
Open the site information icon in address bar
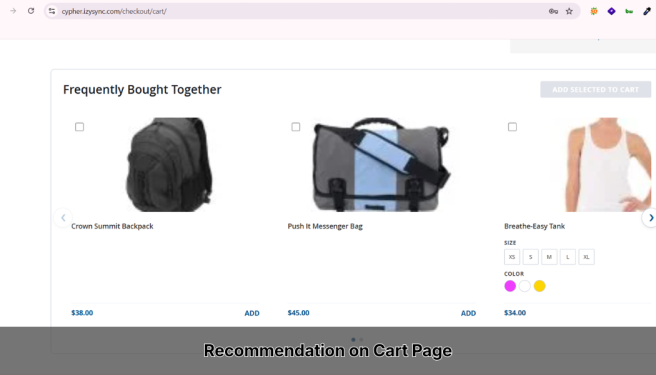coord(52,11)
